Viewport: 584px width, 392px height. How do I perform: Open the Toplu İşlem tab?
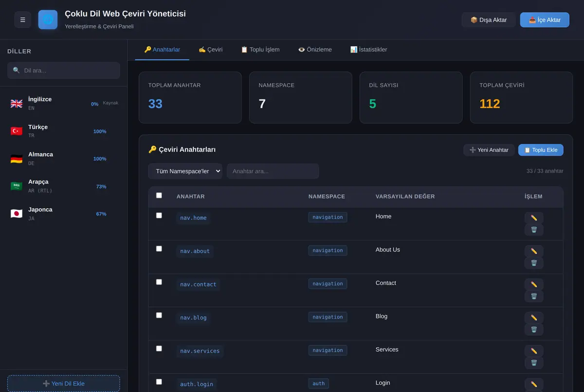(x=260, y=50)
